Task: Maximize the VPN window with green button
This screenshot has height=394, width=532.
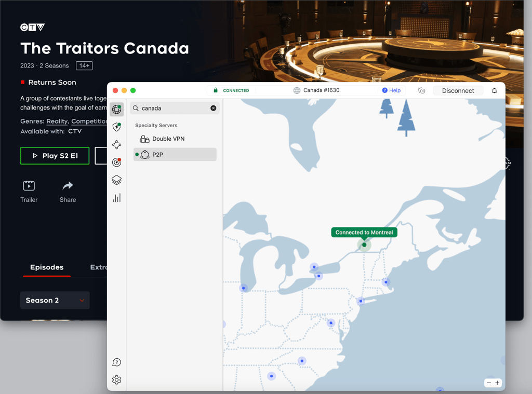Action: pos(133,90)
